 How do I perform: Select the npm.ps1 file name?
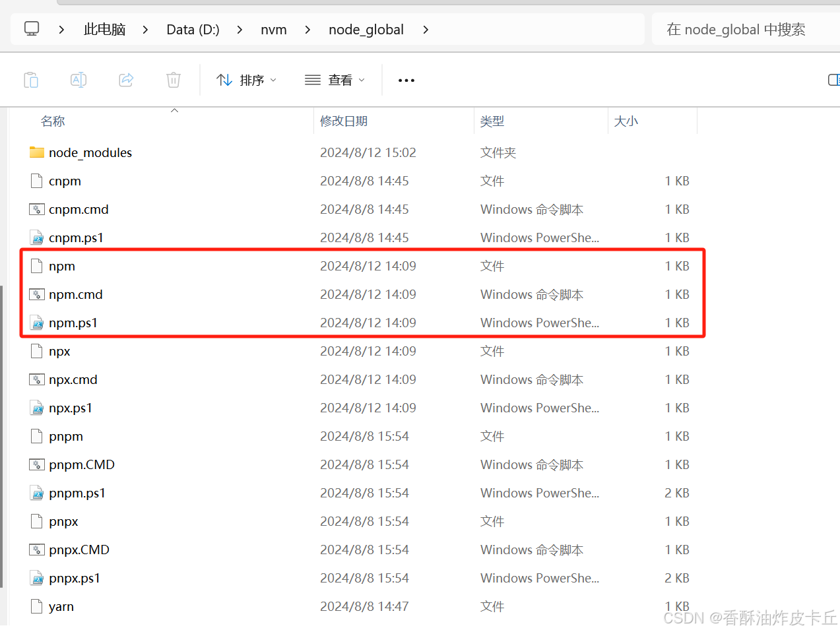[x=73, y=323]
